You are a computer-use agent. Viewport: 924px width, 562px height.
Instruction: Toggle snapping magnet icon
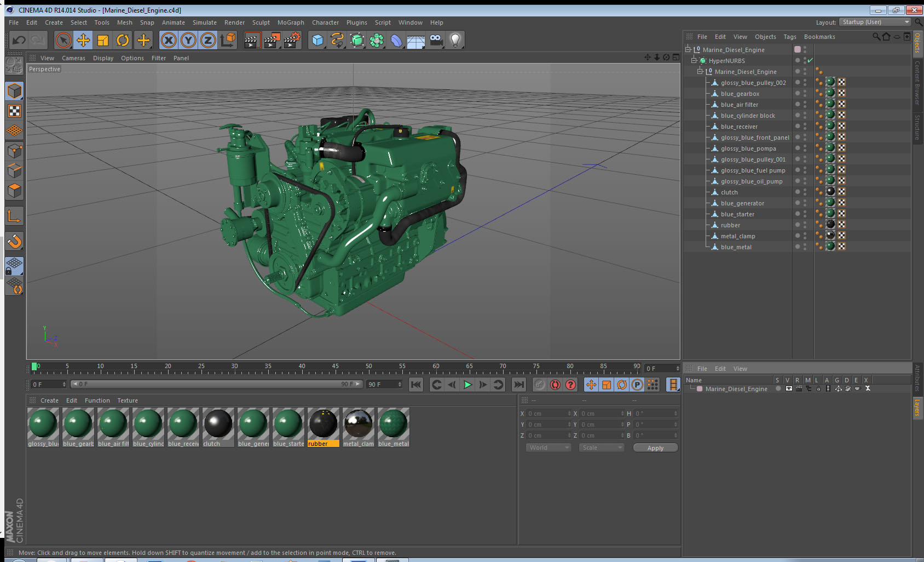(x=14, y=241)
